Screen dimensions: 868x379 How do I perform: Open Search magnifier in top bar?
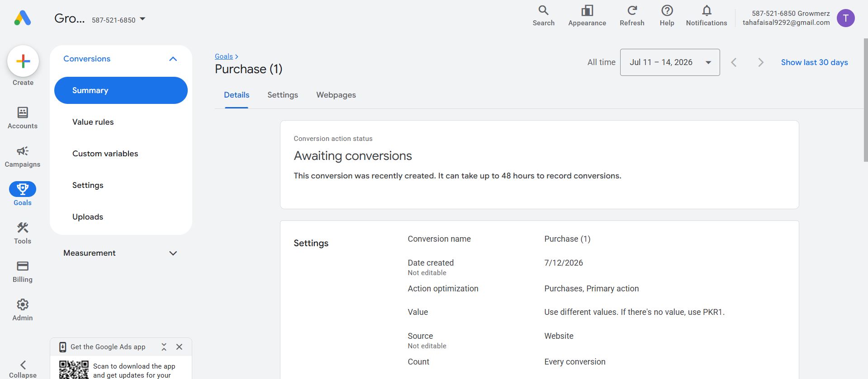pos(543,16)
